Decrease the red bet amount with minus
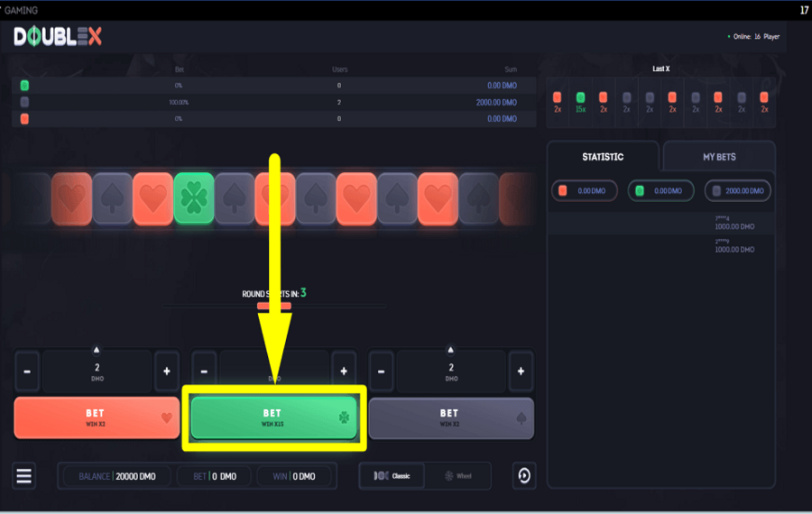 tap(27, 372)
